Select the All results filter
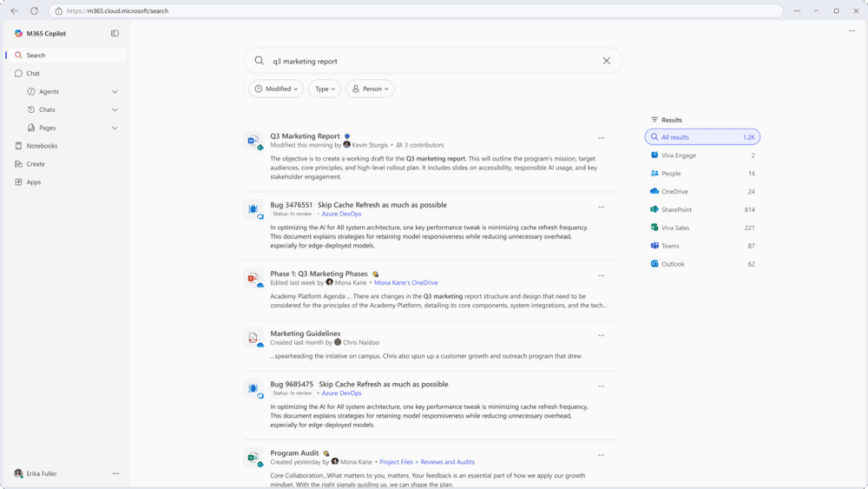The image size is (868, 489). point(702,136)
